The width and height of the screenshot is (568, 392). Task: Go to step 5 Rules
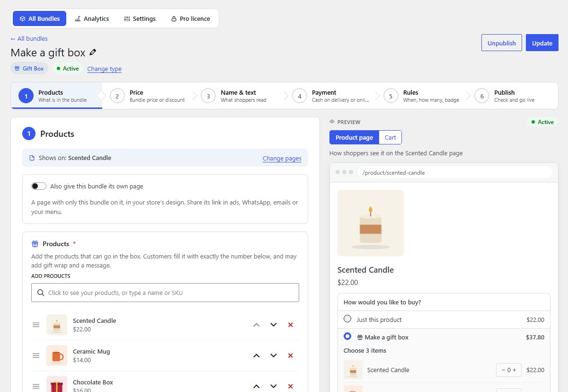422,96
